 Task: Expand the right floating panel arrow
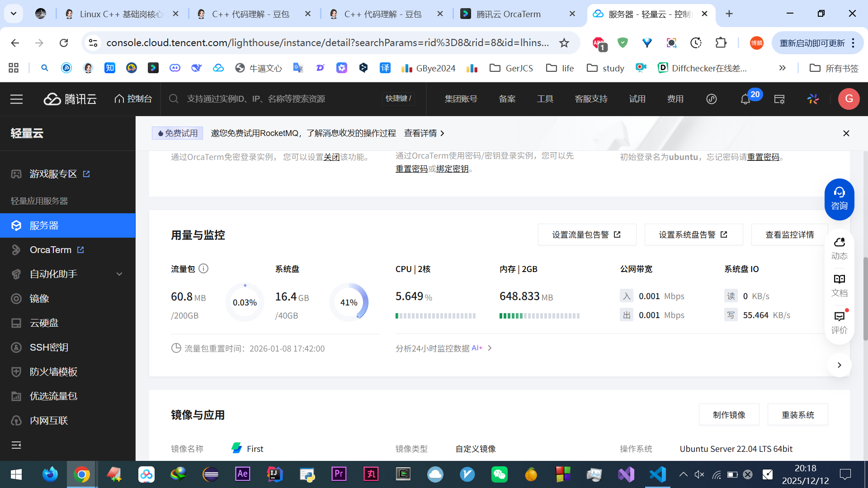tap(839, 365)
